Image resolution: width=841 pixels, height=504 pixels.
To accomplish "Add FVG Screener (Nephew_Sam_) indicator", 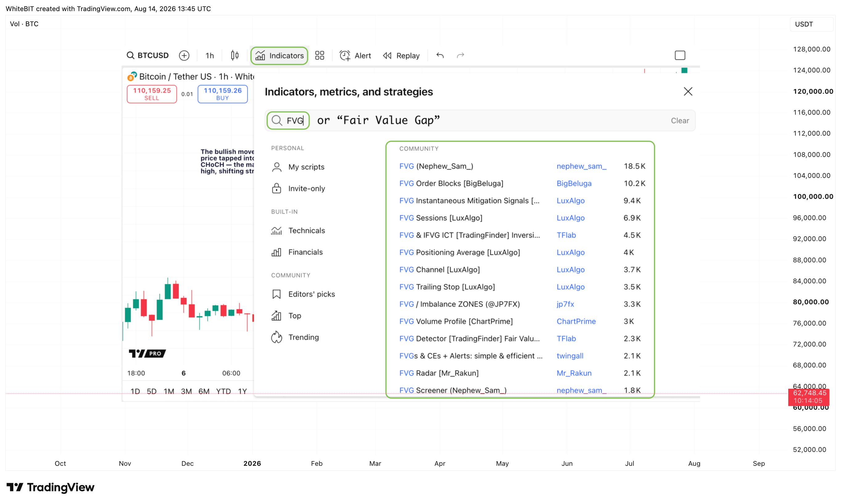I will coord(453,390).
